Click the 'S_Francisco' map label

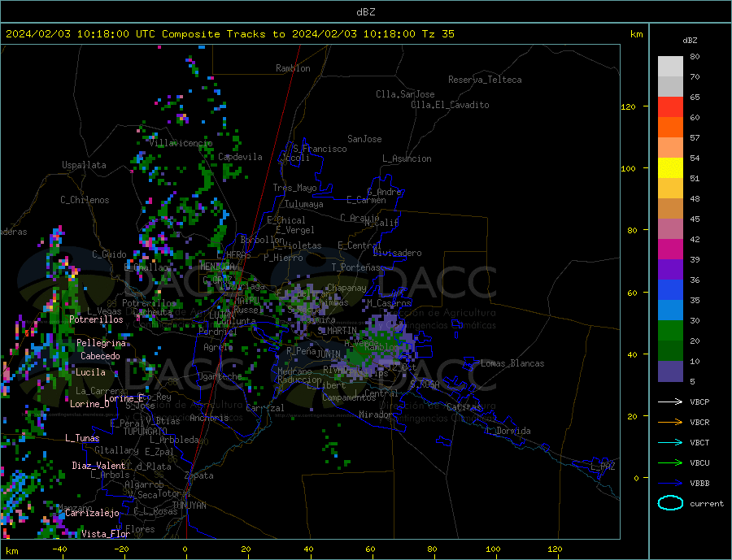320,149
